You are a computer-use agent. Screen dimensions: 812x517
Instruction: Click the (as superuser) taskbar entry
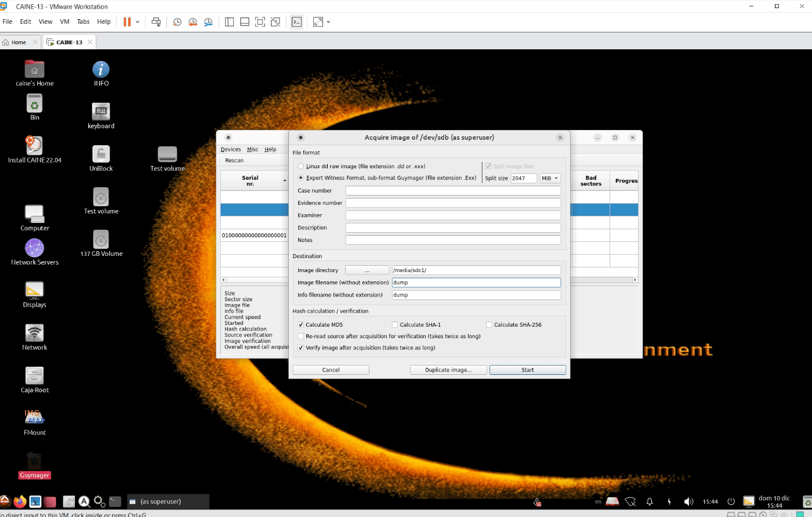[x=168, y=501]
